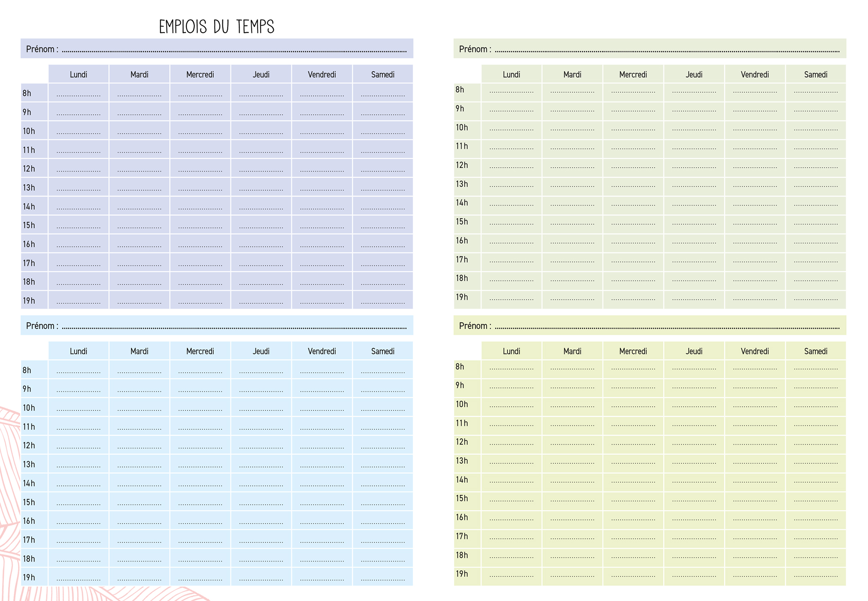Click the Mercredi 12h cell in the blue table
868x601 pixels.
point(200,446)
